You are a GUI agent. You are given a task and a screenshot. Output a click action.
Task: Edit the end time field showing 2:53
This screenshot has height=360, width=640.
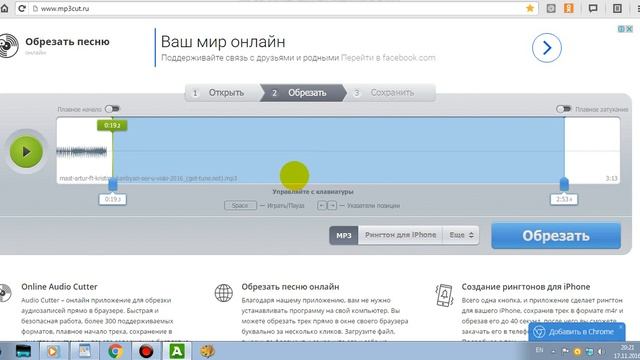tap(564, 199)
